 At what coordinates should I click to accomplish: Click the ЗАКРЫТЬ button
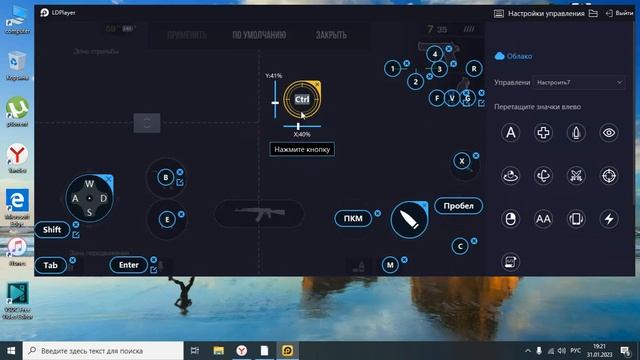(331, 35)
